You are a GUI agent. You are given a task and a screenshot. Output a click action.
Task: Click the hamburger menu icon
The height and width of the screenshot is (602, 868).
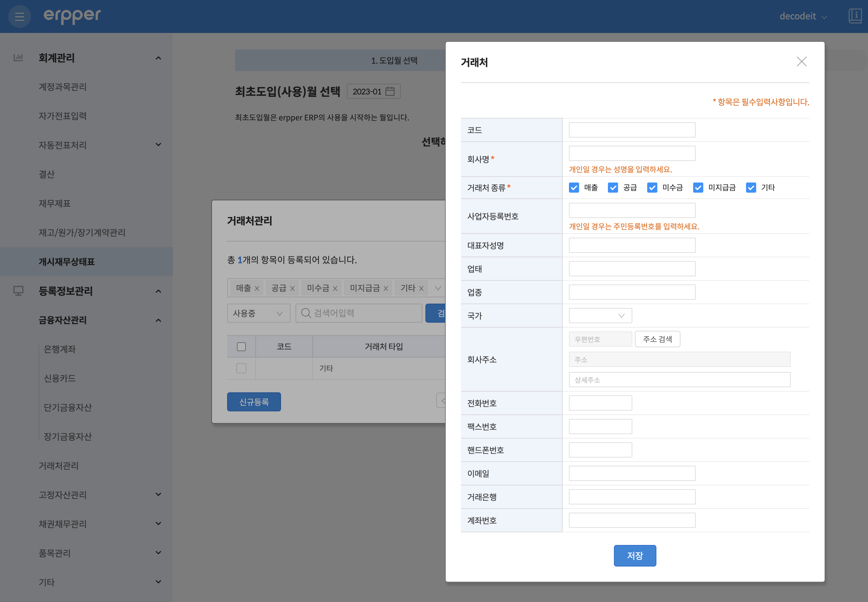pos(19,16)
